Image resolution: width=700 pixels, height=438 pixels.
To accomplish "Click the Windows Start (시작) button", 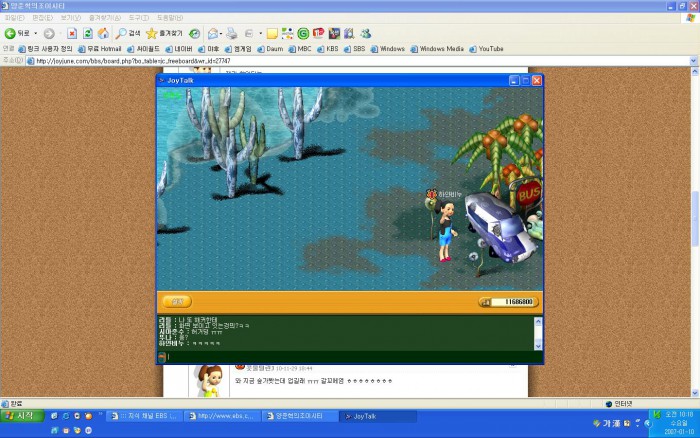I will coord(20,415).
